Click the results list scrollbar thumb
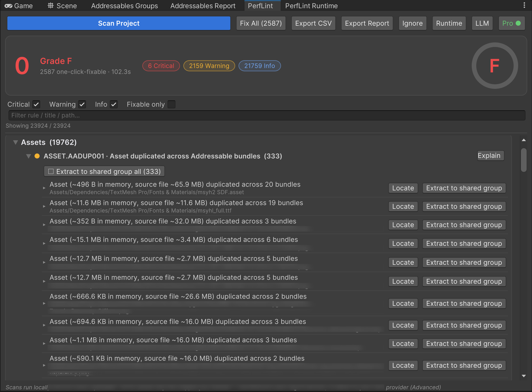This screenshot has width=532, height=392. [x=524, y=160]
